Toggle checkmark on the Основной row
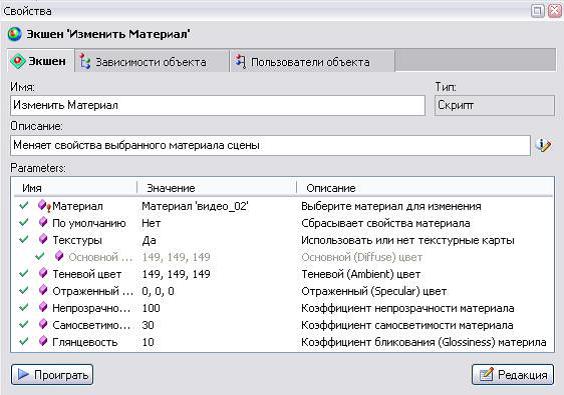Image resolution: width=564 pixels, height=395 pixels. (x=40, y=257)
